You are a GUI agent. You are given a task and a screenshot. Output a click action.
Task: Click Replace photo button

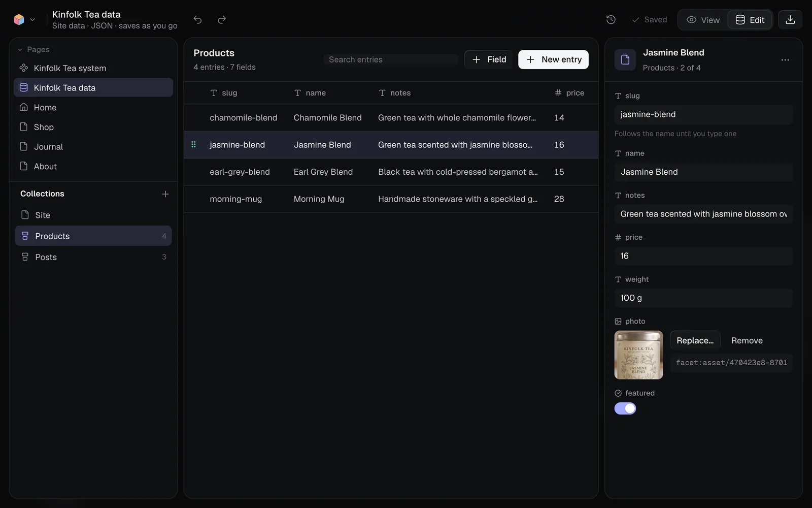[x=695, y=340]
